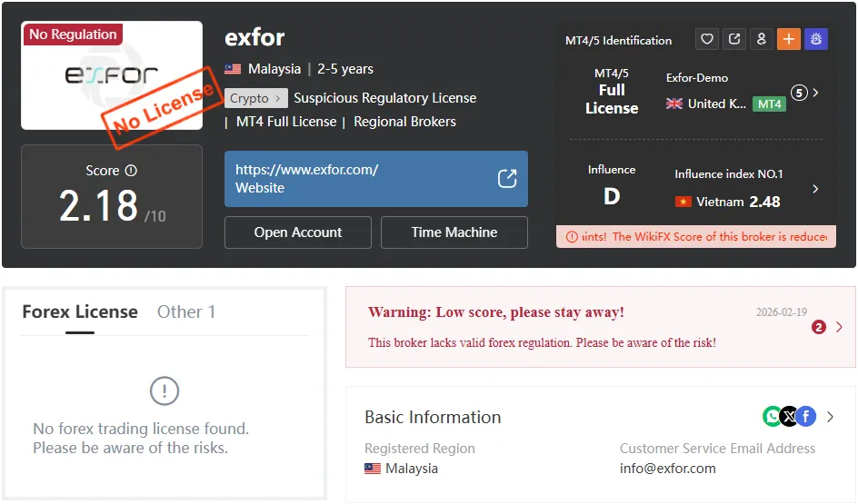
Task: Click the No Regulation red label
Action: [x=73, y=34]
